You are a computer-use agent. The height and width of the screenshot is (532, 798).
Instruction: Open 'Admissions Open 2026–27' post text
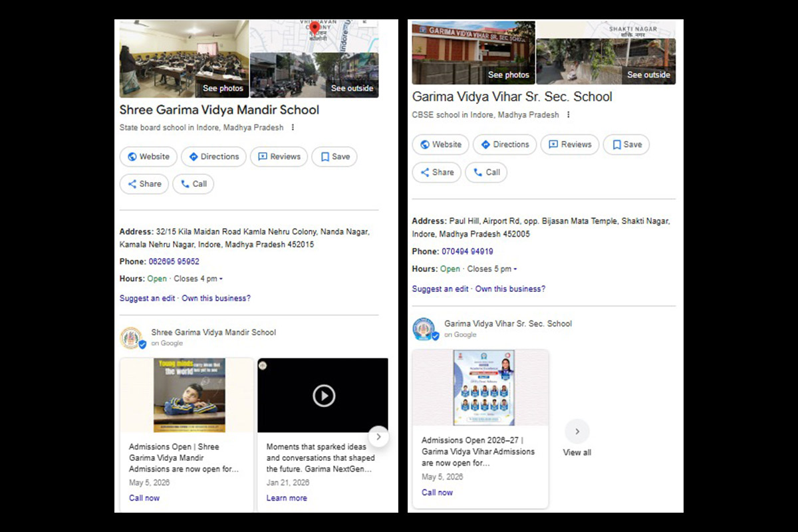point(478,452)
